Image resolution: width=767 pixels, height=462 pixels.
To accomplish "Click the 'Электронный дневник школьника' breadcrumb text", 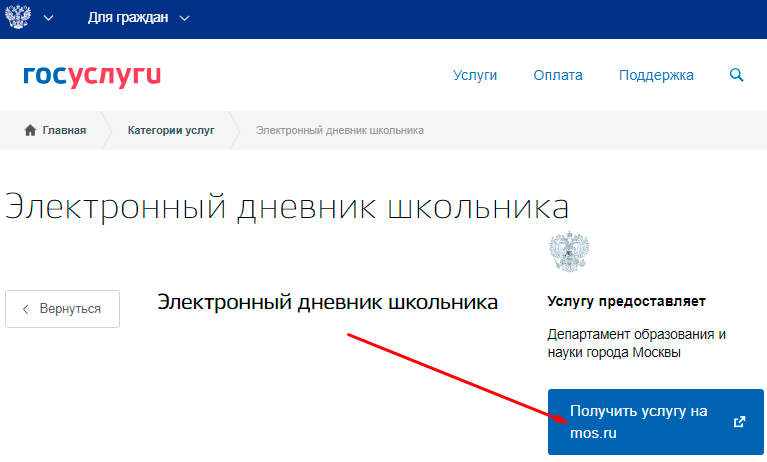I will [x=339, y=130].
